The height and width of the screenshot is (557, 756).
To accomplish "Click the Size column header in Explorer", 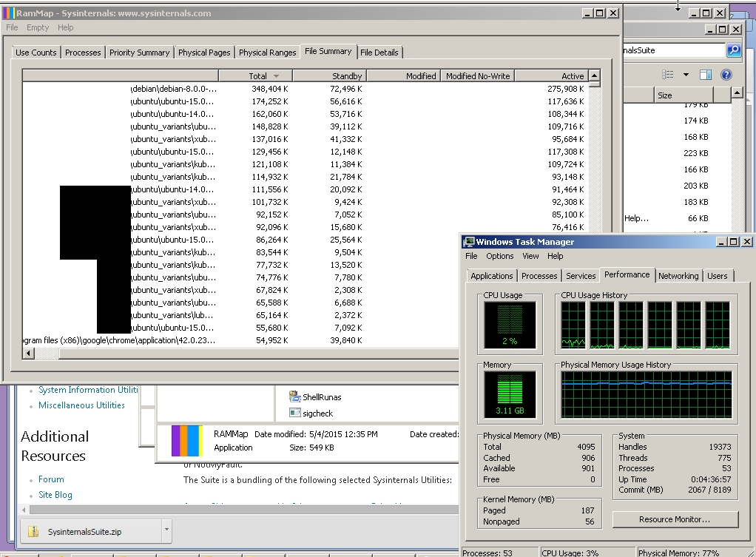I will pos(684,95).
